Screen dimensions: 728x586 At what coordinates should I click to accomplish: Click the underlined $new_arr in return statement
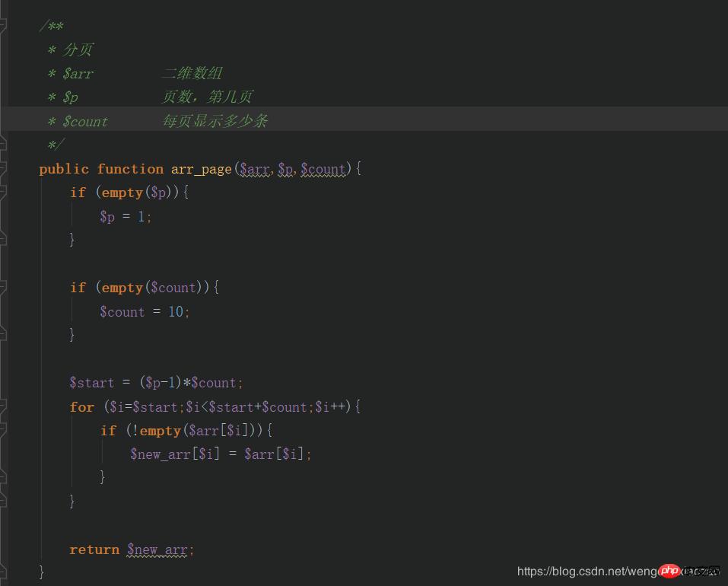[x=157, y=549]
